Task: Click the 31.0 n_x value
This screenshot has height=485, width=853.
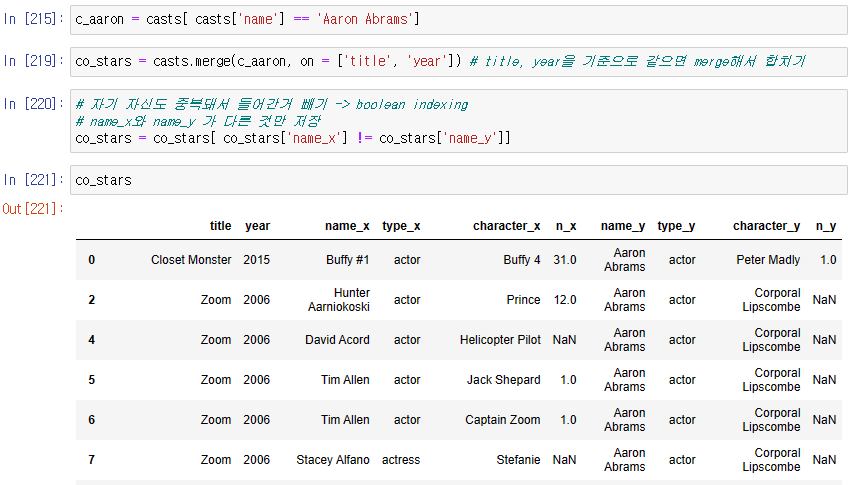Action: pos(565,260)
